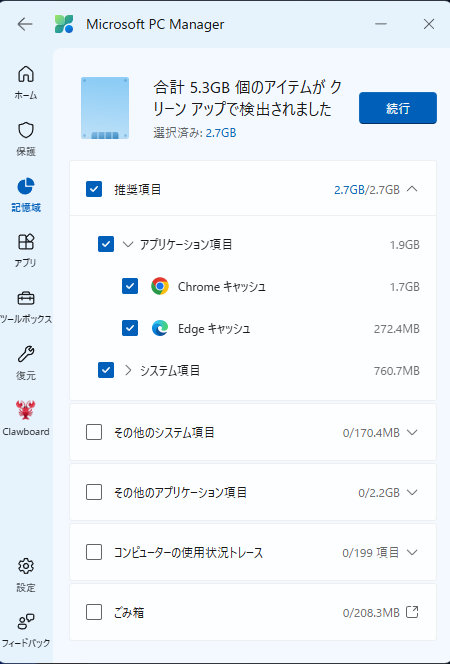This screenshot has width=450, height=664.
Task: Click the アプリケーション項目 tree label
Action: click(x=186, y=244)
